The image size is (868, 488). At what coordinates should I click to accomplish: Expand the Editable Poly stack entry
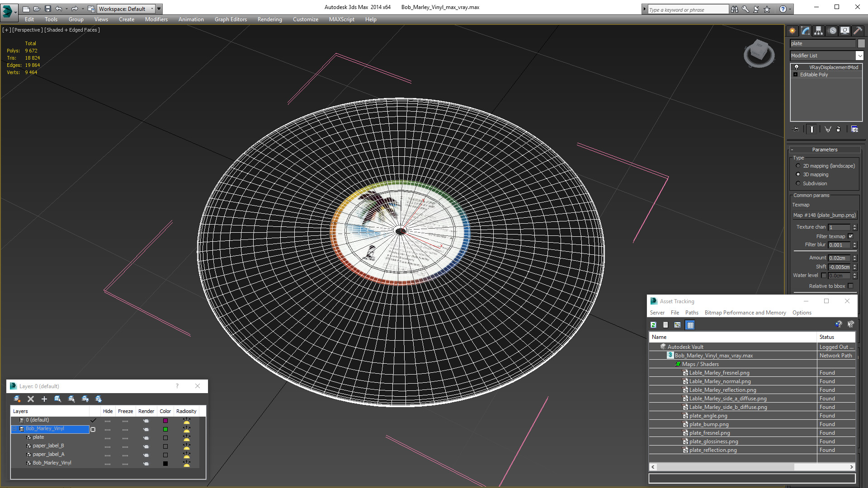tap(795, 75)
